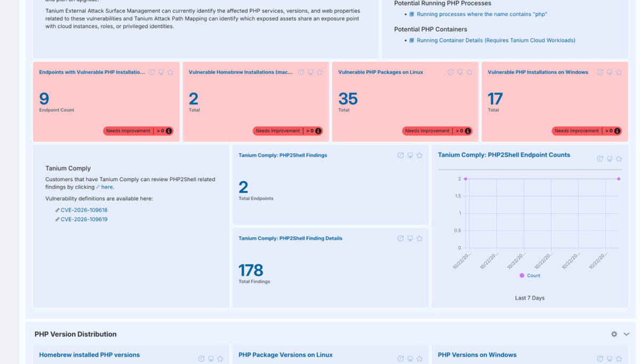Refresh the PHP2Shell Endpoint Counts chart
Screen dimensions: 640x364
pyautogui.click(x=600, y=159)
